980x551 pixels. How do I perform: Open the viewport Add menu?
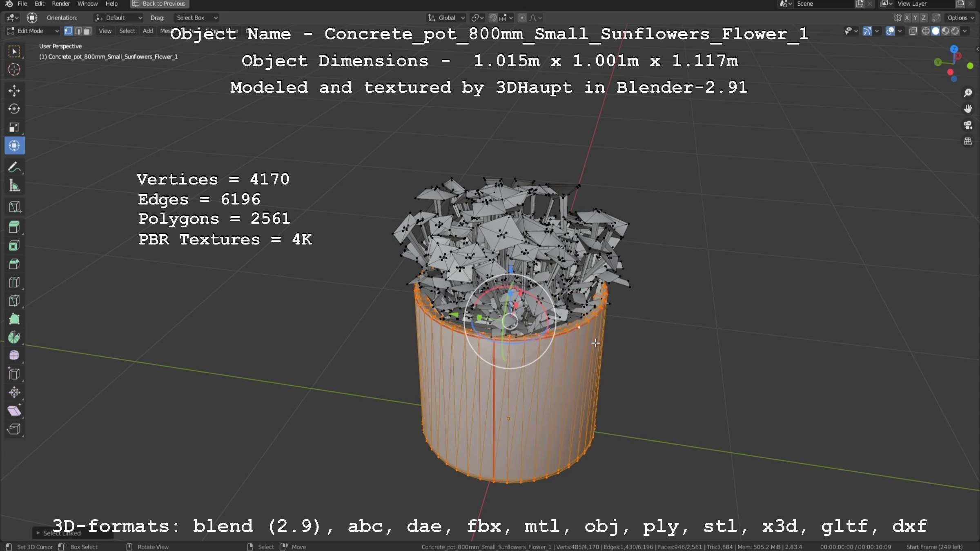148,31
